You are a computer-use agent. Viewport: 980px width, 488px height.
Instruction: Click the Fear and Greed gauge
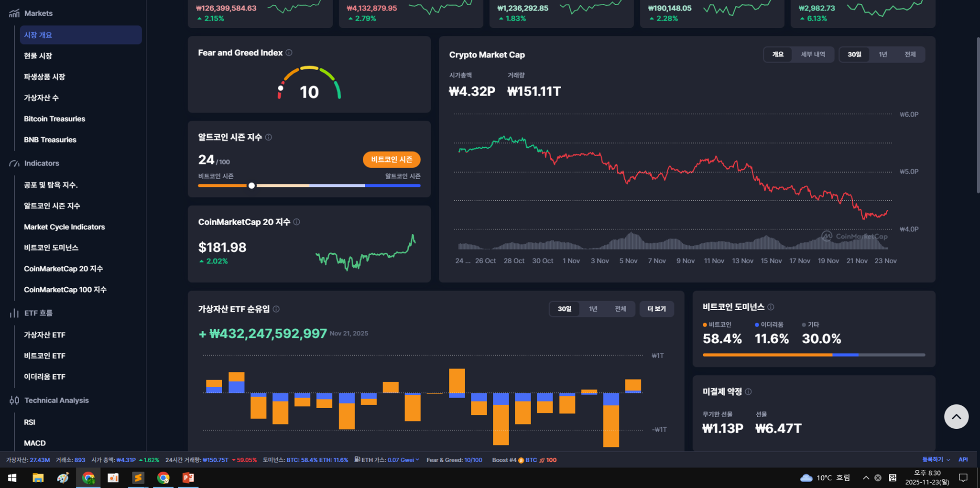pyautogui.click(x=309, y=83)
